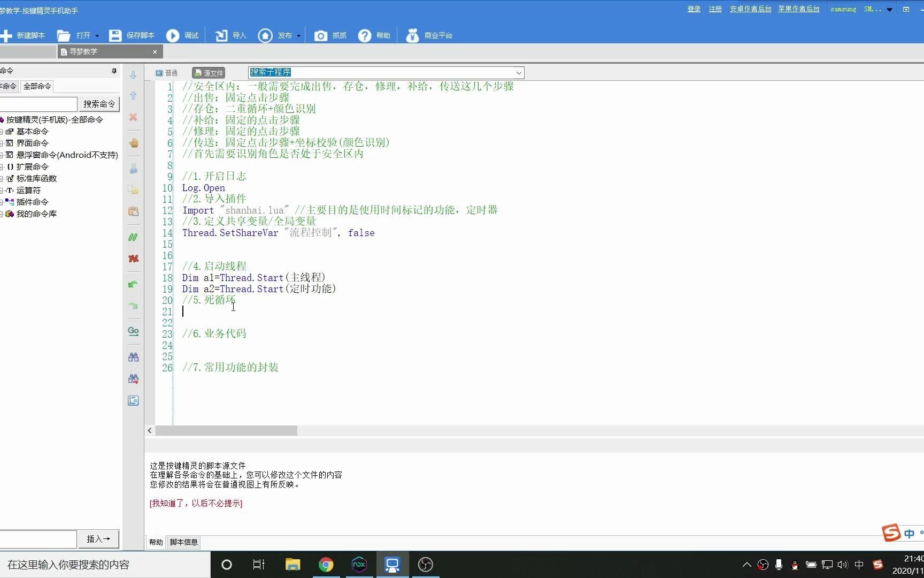Image resolution: width=924 pixels, height=578 pixels.
Task: Expand the 打开 dropdown arrow
Action: tap(97, 36)
